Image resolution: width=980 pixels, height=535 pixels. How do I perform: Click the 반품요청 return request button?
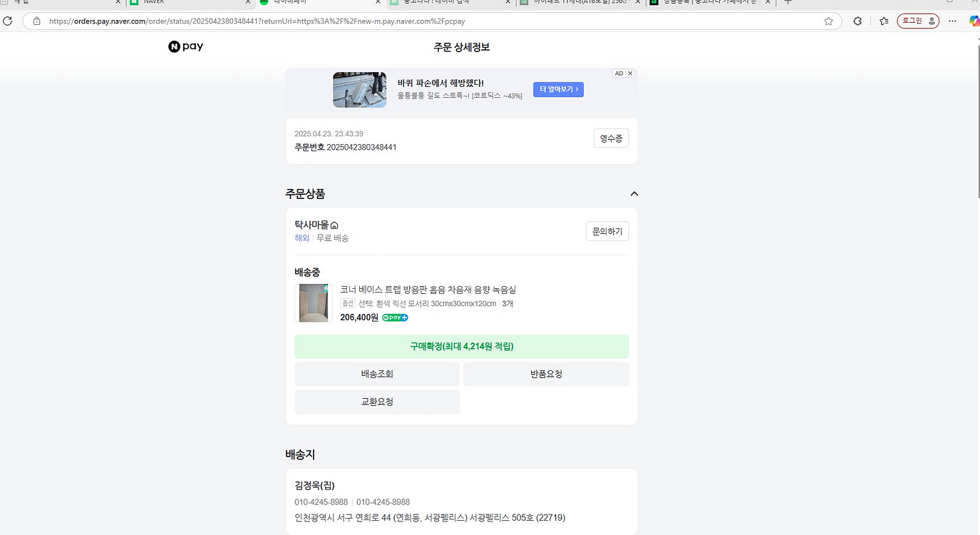(547, 374)
